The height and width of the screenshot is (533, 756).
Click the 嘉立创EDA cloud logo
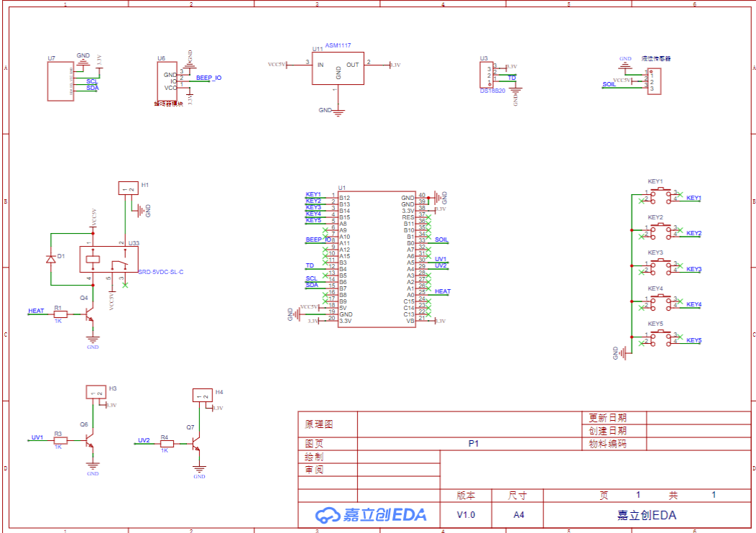[x=328, y=515]
